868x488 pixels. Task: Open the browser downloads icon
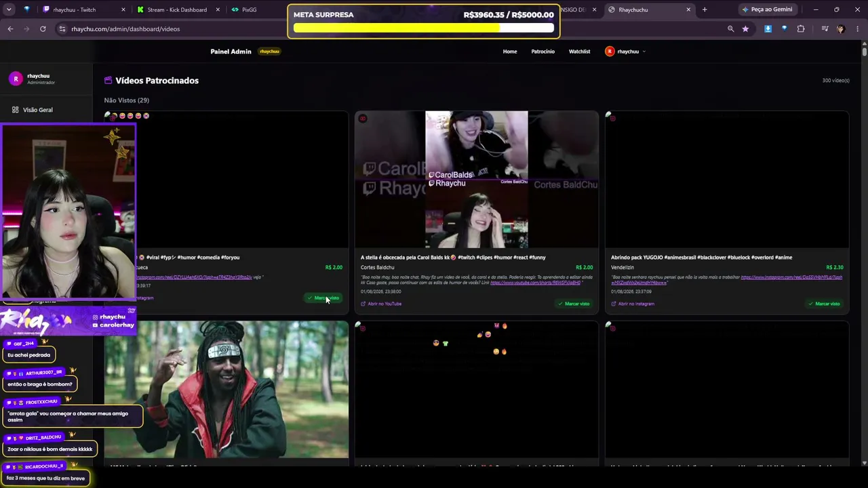click(768, 29)
